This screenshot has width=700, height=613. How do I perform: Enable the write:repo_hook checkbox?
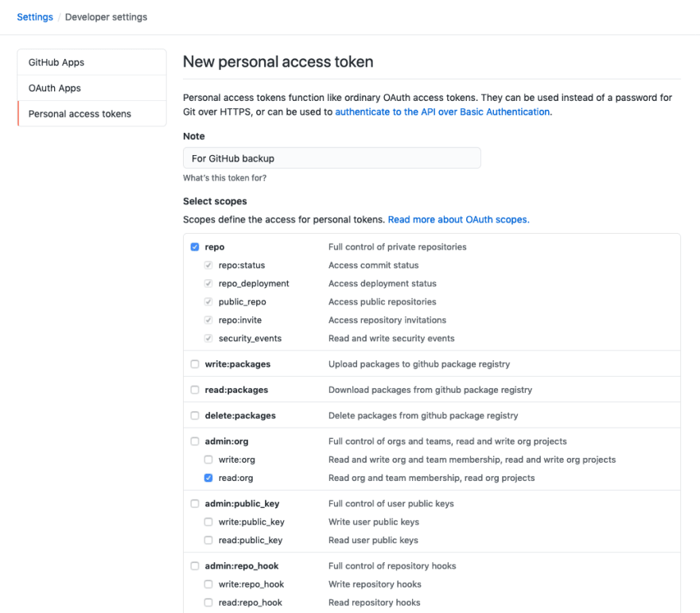tap(208, 584)
